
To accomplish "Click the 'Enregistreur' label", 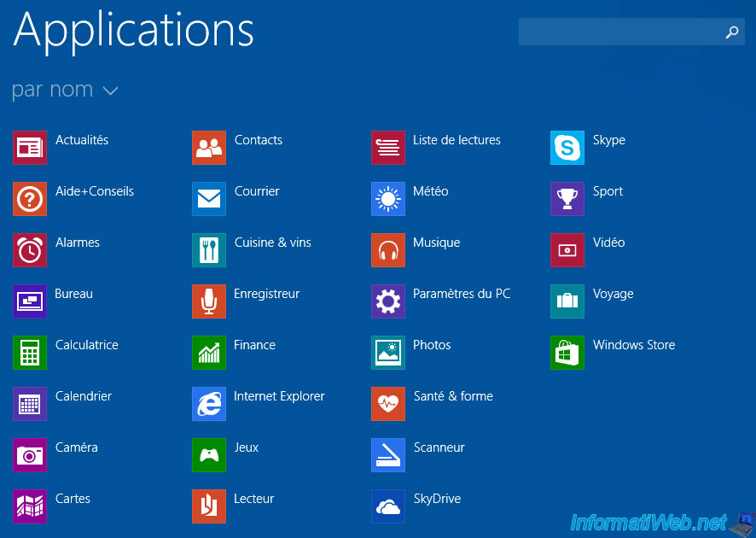I will [x=266, y=294].
